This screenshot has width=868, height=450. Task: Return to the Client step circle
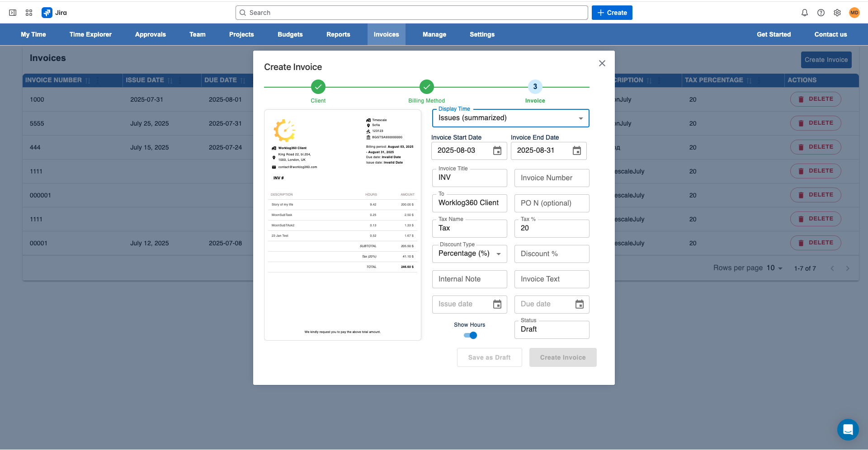click(x=318, y=87)
